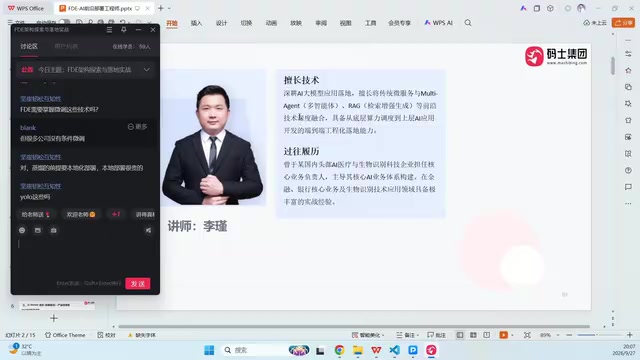Image resolution: width=640 pixels, height=360 pixels.
Task: Switch to normal view in status bar
Action: pos(460,335)
